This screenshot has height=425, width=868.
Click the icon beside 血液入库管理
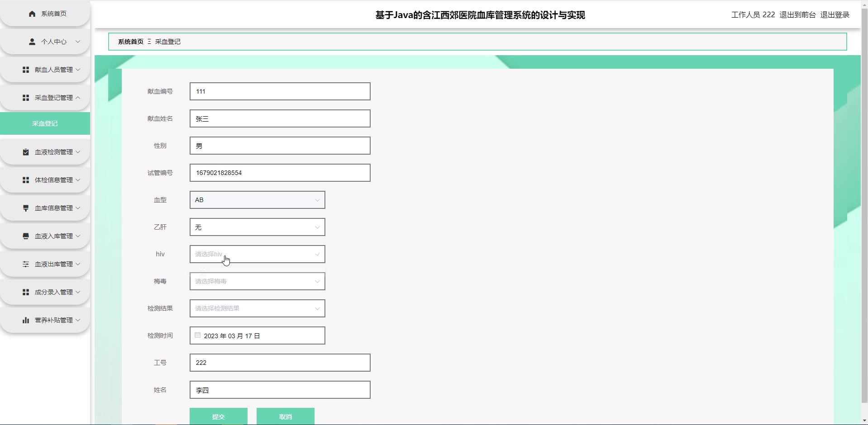(26, 236)
